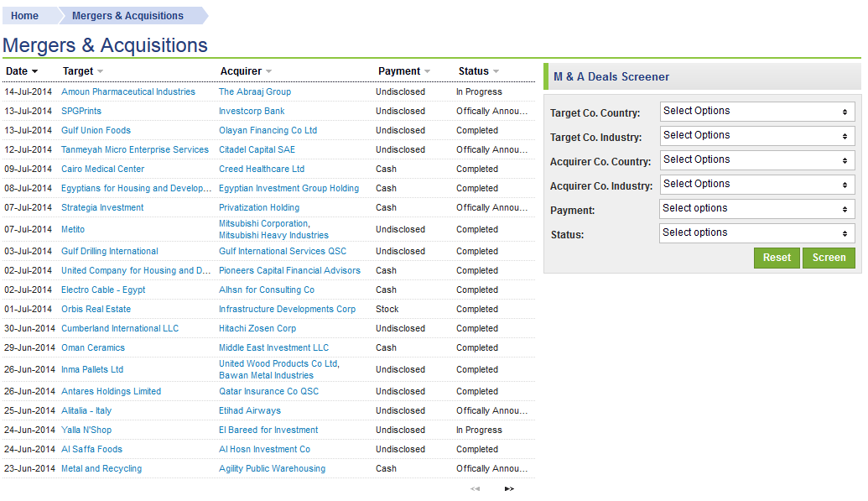Open Mergers & Acquisitions breadcrumb
868x501 pixels.
pos(127,16)
